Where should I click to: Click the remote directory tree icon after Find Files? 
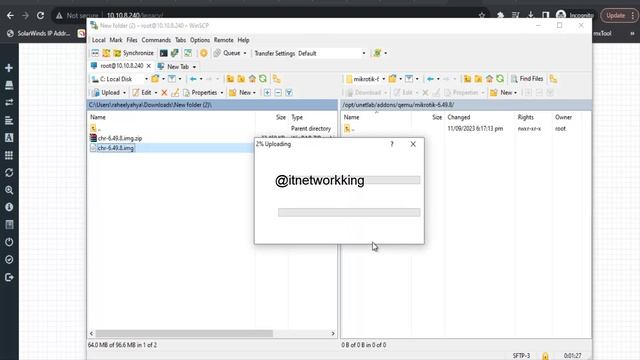pos(553,79)
